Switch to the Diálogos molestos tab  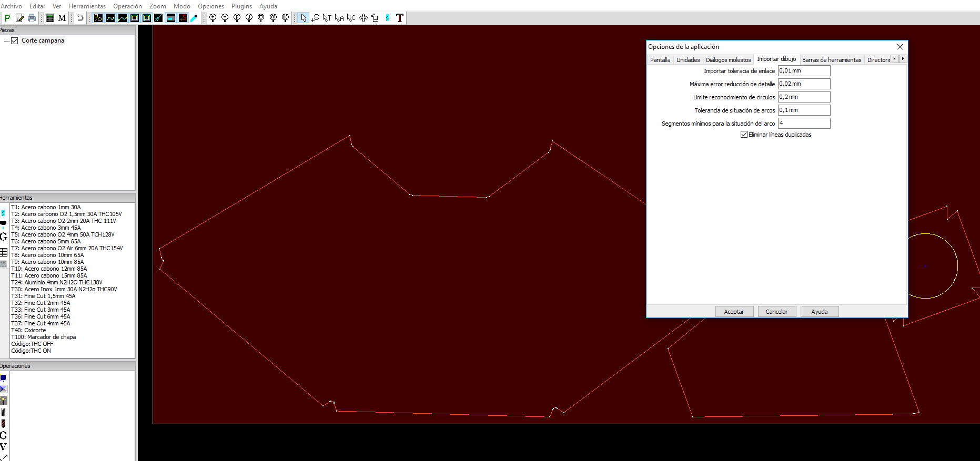click(728, 60)
